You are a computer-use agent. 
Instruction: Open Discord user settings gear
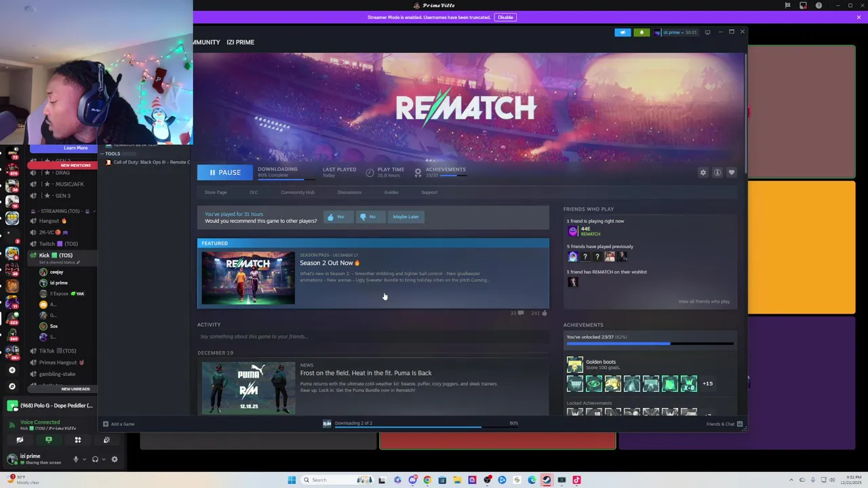pos(114,460)
